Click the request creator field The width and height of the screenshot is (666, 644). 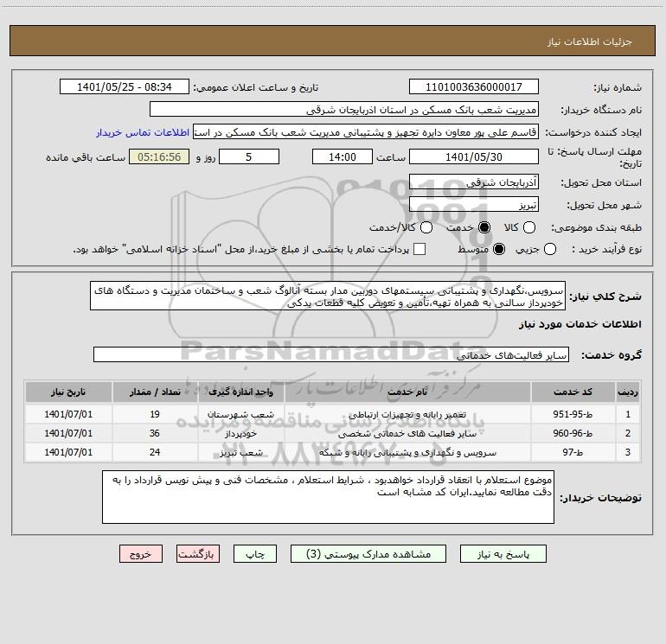365,132
